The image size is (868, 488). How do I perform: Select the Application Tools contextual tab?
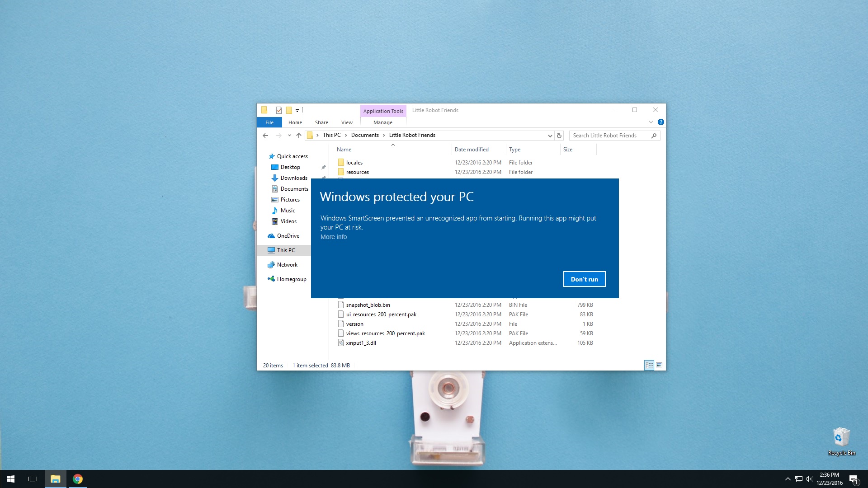point(383,111)
